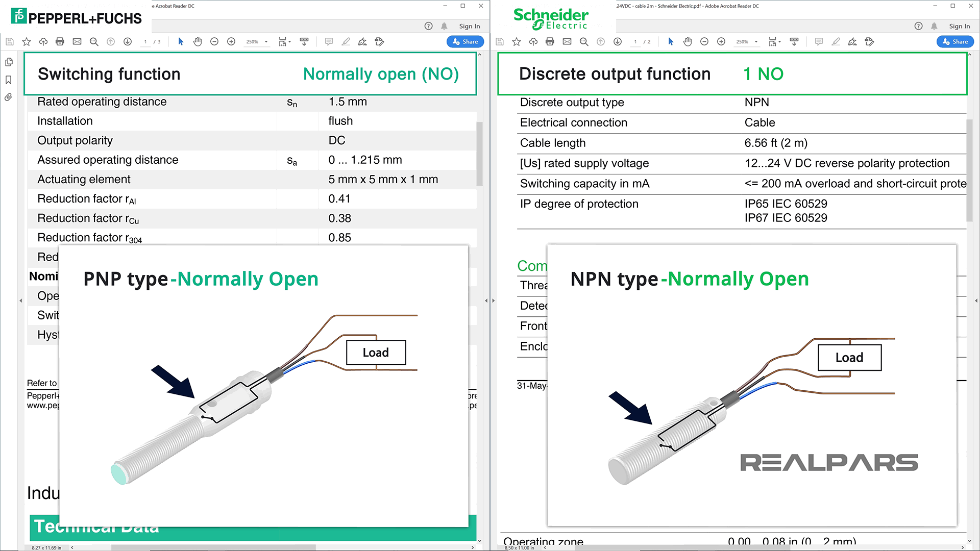Open Find with the magnifier icon, left window
This screenshot has height=551, width=980.
click(x=93, y=41)
